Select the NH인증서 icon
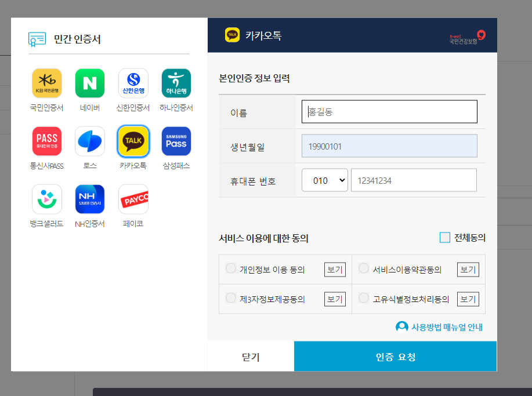 click(x=89, y=198)
